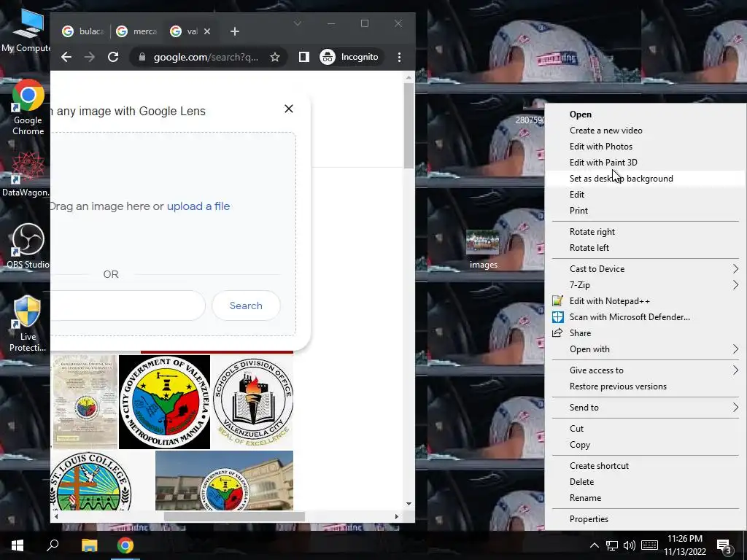Click taskbar clock 11:26 PM
This screenshot has height=560, width=747.
tap(684, 539)
